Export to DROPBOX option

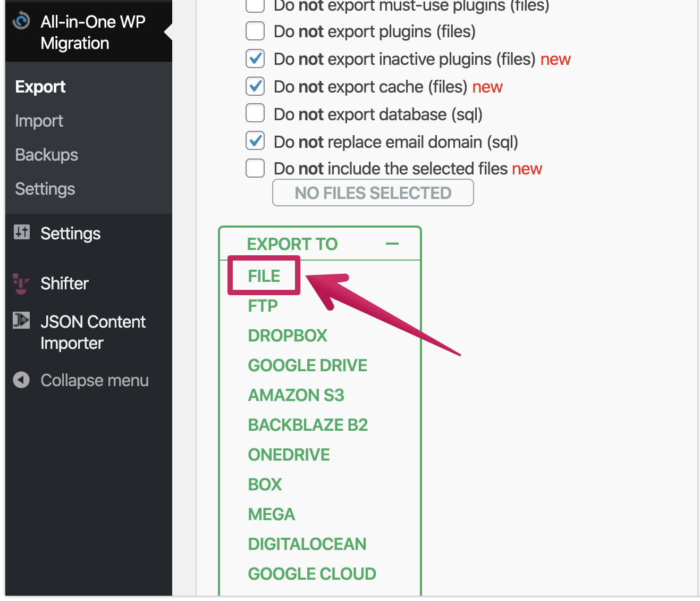[288, 336]
